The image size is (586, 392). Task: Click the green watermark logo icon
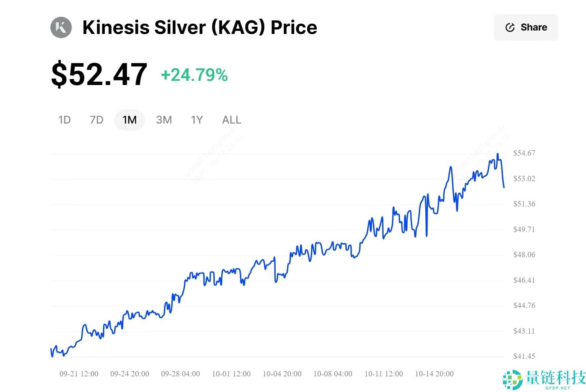point(512,379)
